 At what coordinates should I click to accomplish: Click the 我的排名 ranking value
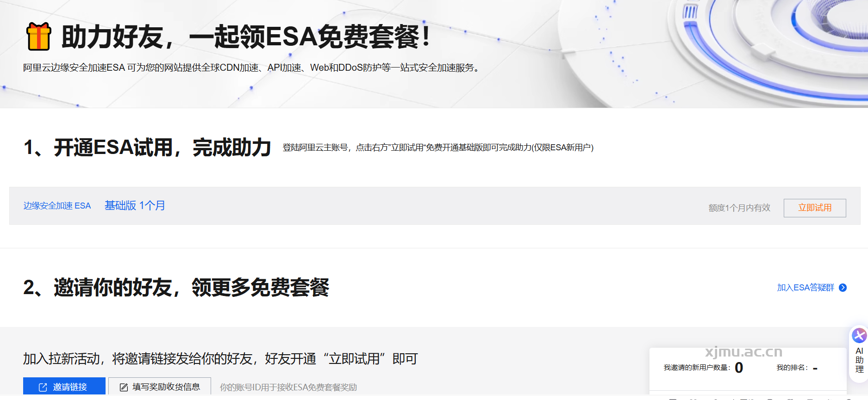(815, 368)
